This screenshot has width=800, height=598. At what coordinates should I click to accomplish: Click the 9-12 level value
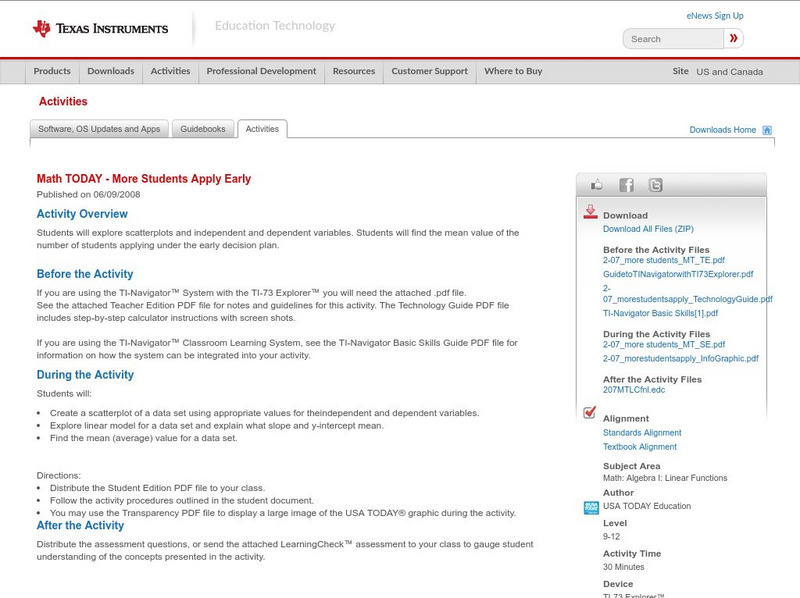click(x=611, y=537)
